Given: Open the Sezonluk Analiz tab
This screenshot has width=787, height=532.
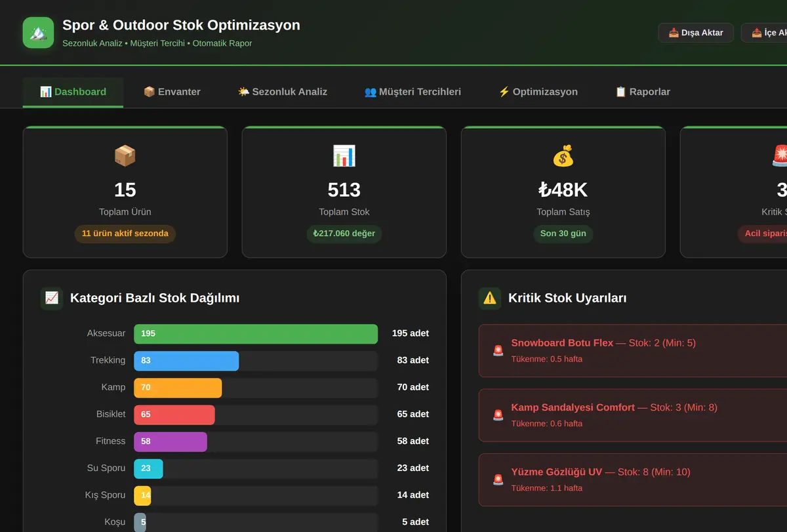Looking at the screenshot, I should pos(282,92).
